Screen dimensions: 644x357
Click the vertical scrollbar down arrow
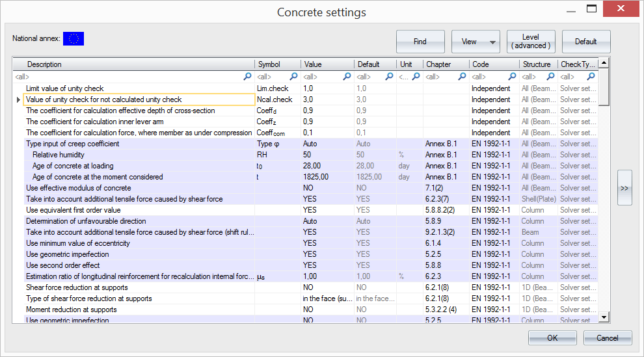pyautogui.click(x=604, y=317)
